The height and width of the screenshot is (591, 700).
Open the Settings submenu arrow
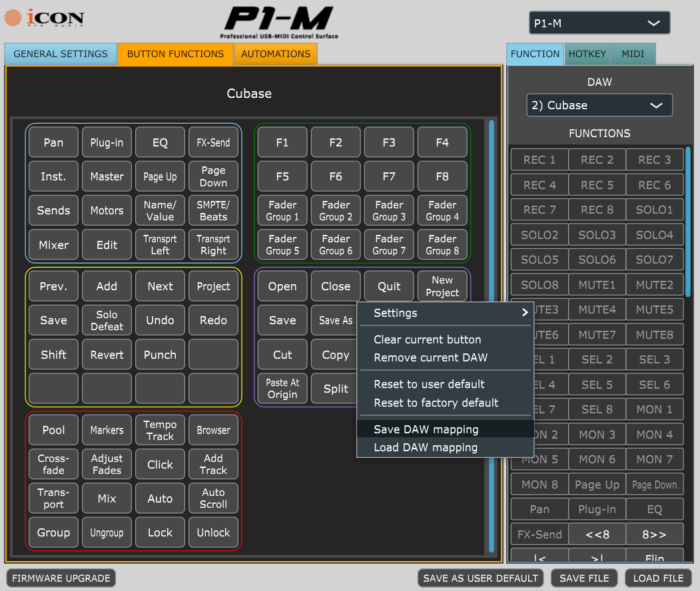(525, 313)
